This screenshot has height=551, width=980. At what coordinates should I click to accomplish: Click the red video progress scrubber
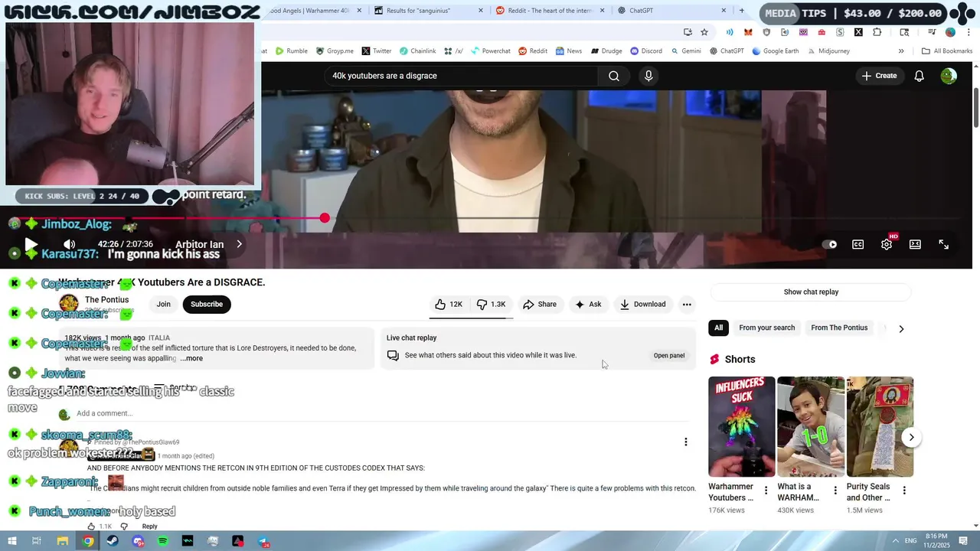pyautogui.click(x=325, y=218)
